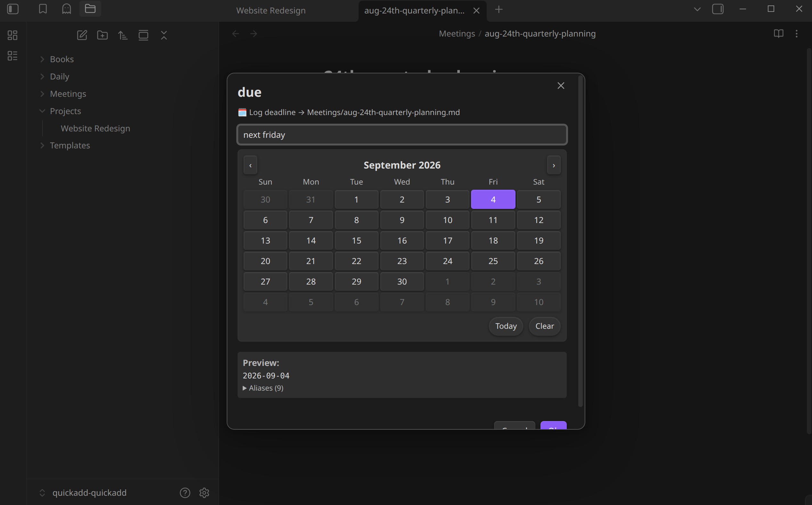The image size is (812, 505).
Task: Close the aug-24th-quarterly-planning tab
Action: (x=476, y=11)
